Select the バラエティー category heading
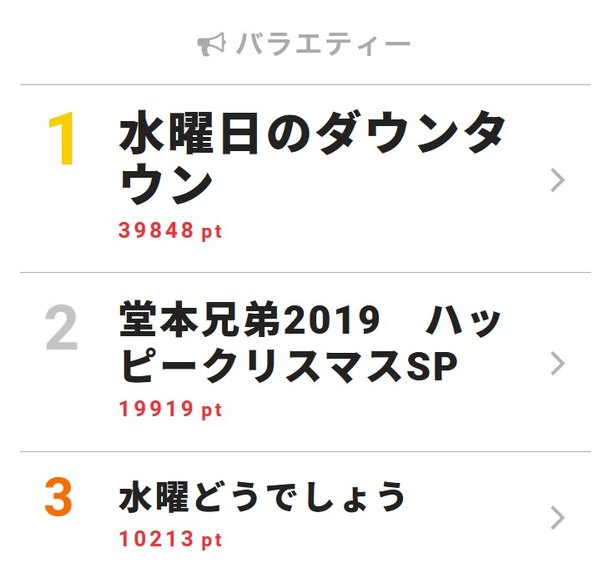 click(x=323, y=45)
